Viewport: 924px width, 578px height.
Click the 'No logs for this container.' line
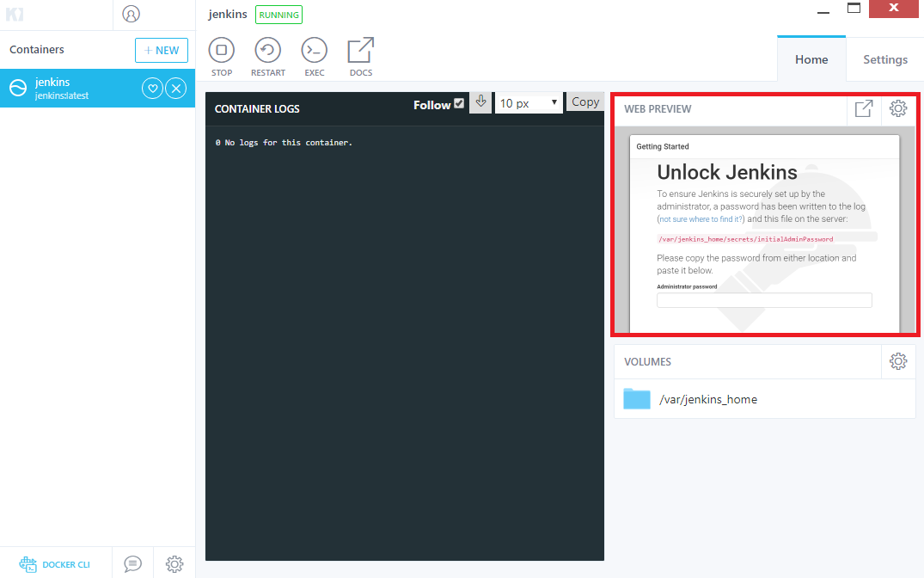(284, 143)
